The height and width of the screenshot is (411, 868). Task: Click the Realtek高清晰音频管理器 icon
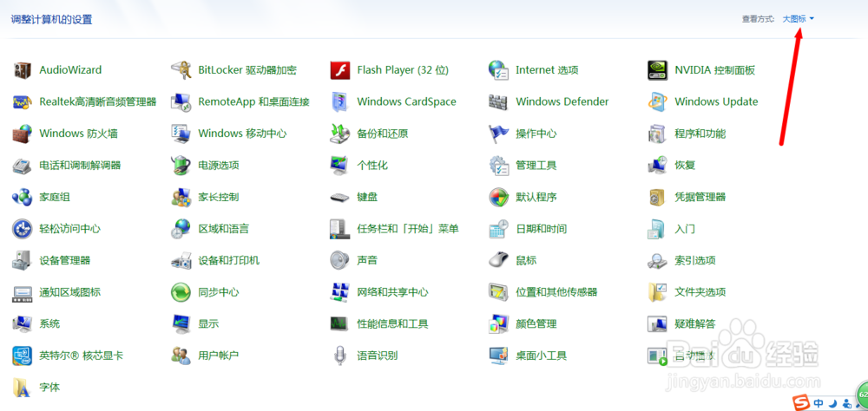(23, 101)
